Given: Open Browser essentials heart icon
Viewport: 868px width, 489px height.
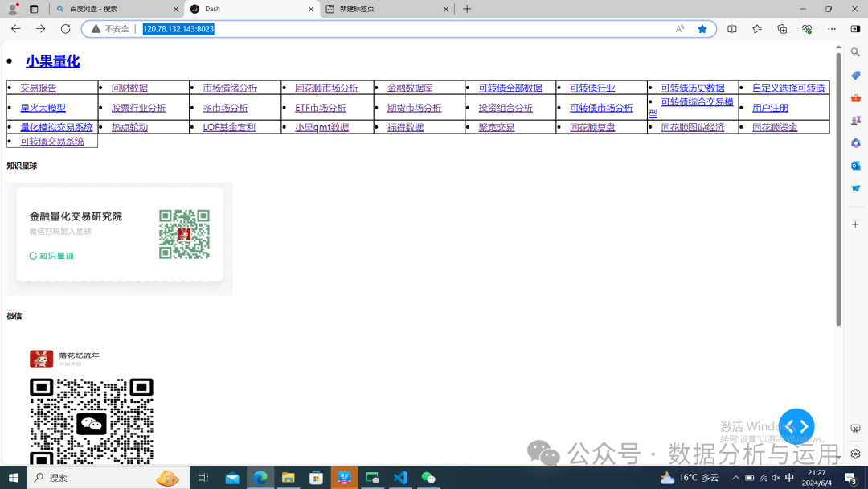Looking at the screenshot, I should click(x=807, y=29).
